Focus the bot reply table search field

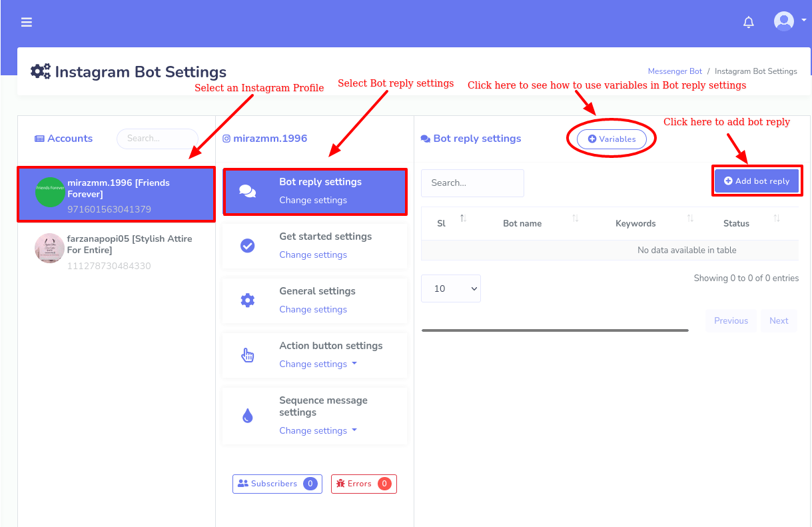472,183
